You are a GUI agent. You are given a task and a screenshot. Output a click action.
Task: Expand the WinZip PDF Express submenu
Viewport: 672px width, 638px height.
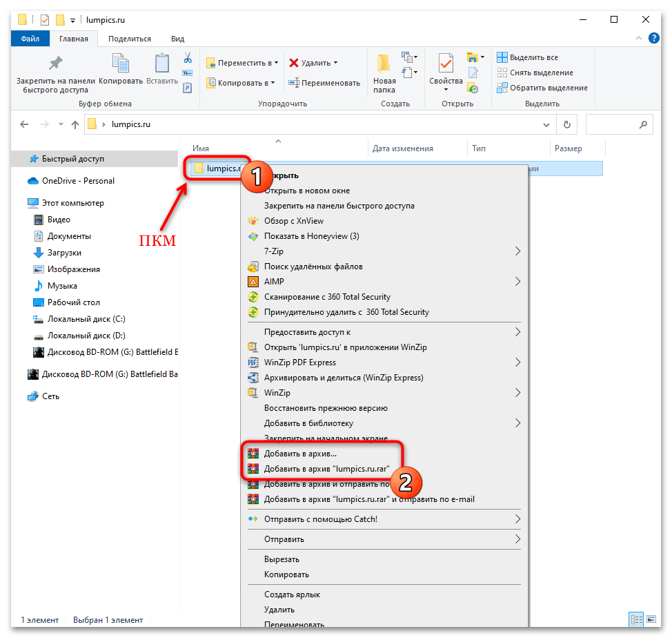pos(517,362)
